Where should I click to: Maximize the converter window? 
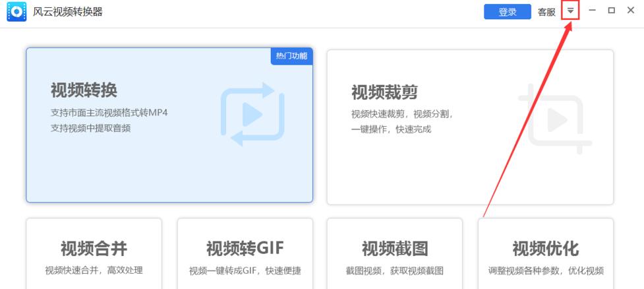pos(611,11)
